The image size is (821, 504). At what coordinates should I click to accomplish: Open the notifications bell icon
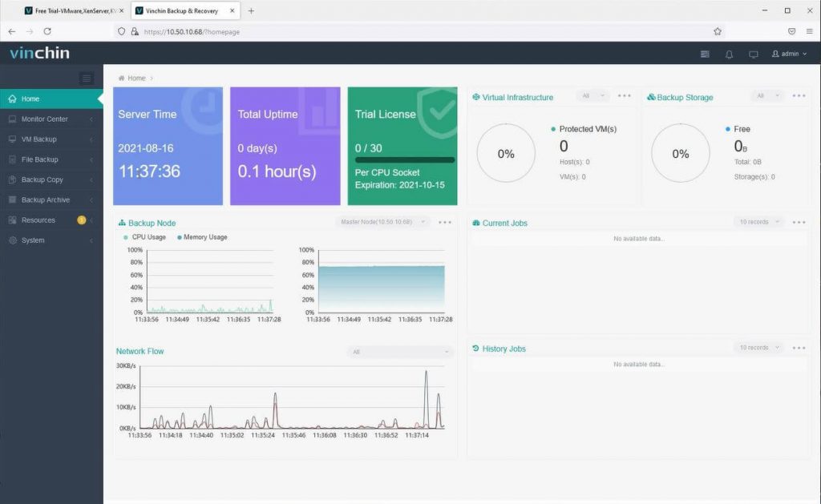(x=729, y=54)
